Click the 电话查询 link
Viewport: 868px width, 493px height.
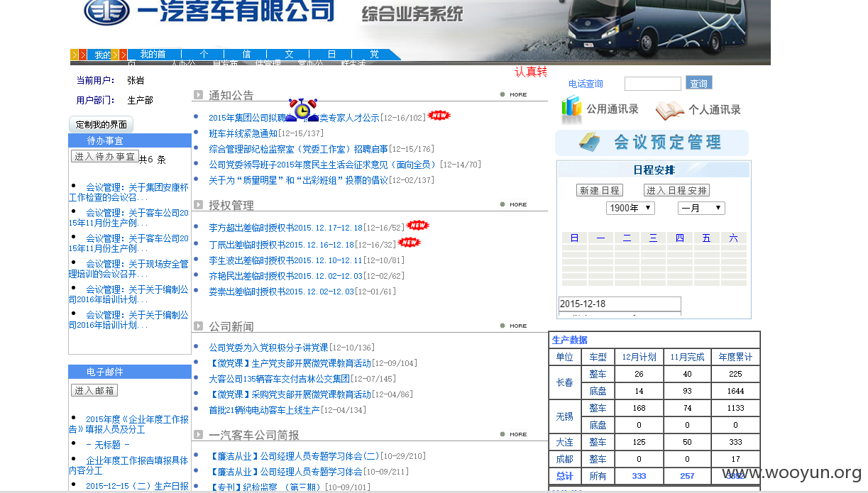point(586,84)
